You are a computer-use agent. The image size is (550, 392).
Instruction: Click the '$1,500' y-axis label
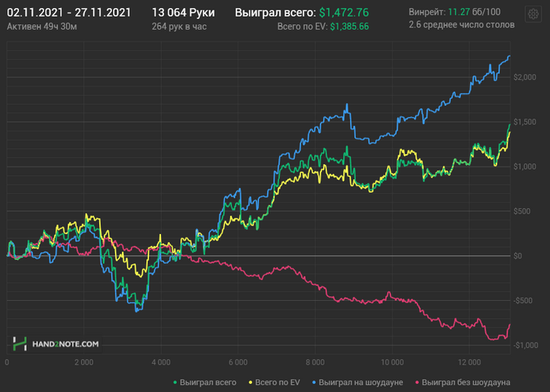[525, 122]
